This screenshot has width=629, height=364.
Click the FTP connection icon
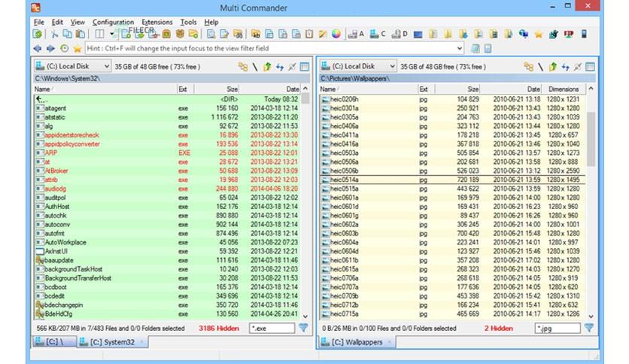[x=568, y=34]
